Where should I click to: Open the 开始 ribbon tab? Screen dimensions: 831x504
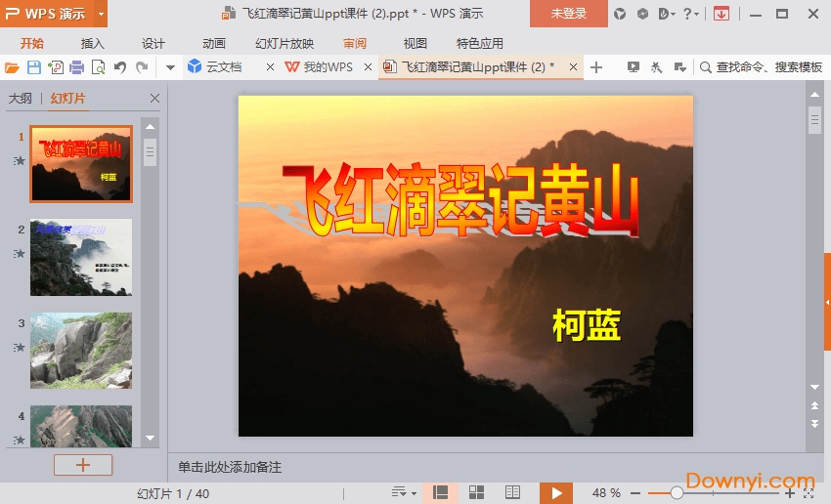point(32,43)
